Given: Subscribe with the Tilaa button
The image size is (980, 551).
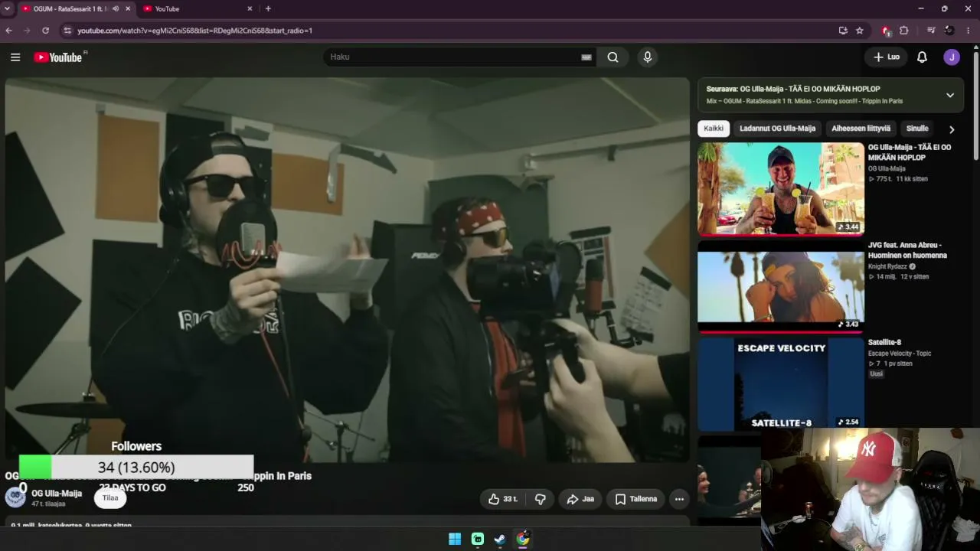Looking at the screenshot, I should tap(110, 498).
